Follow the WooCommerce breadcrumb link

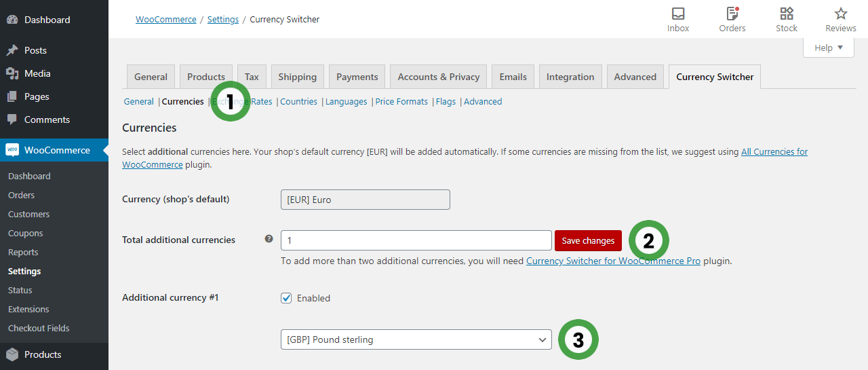tap(166, 20)
